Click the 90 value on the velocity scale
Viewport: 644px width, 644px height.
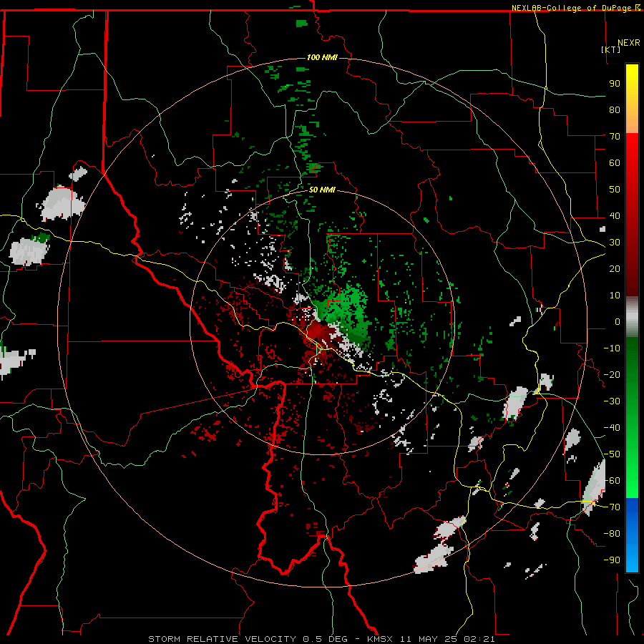pos(615,84)
